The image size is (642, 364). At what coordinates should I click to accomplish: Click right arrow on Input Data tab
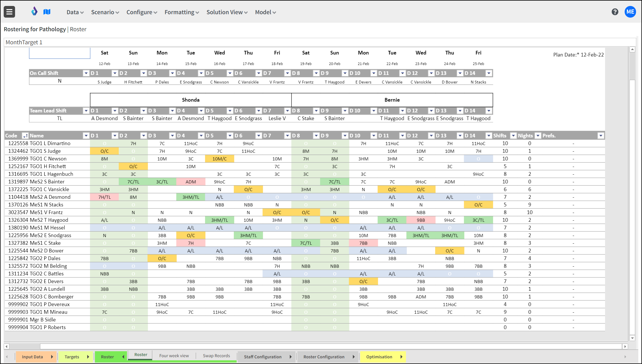click(52, 357)
